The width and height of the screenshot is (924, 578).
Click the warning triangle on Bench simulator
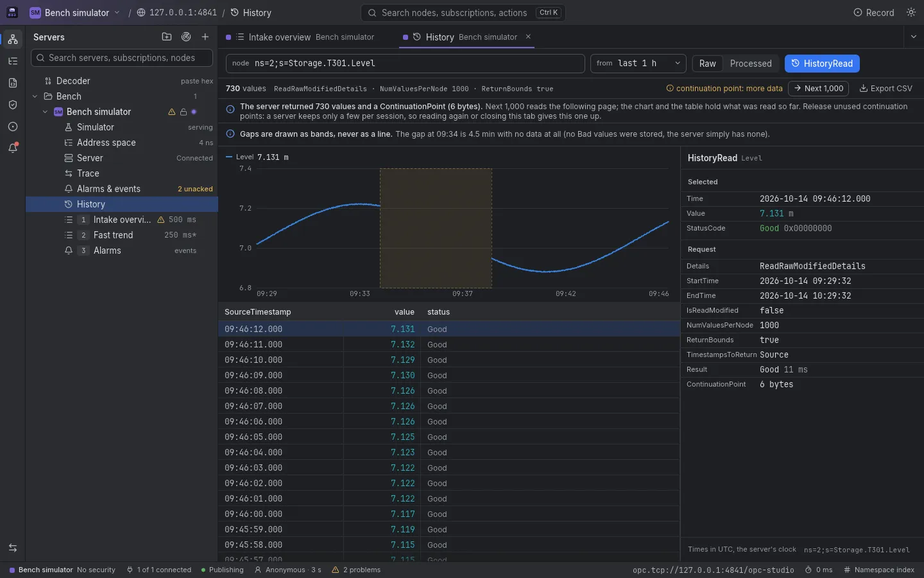[x=171, y=112]
